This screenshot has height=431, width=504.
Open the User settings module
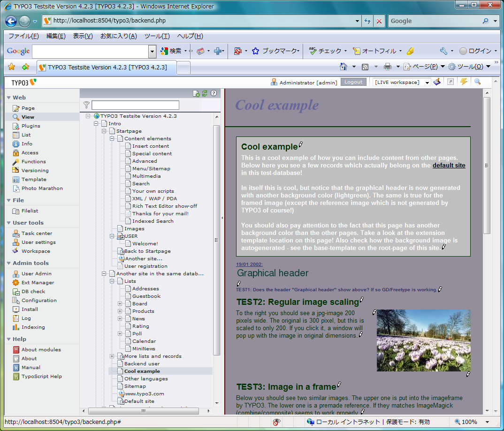[x=34, y=242]
